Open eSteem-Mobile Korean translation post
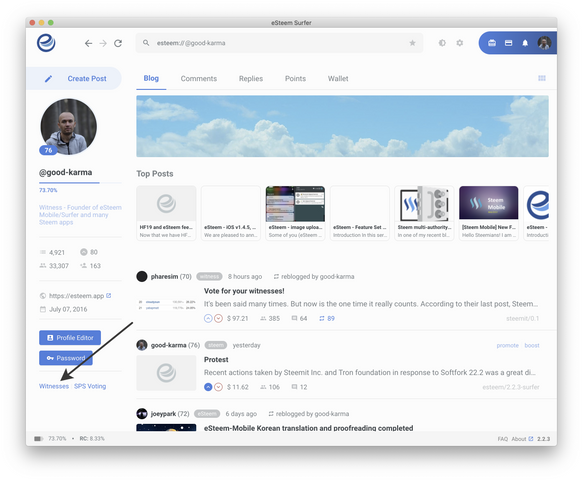583x480 pixels. coord(308,428)
